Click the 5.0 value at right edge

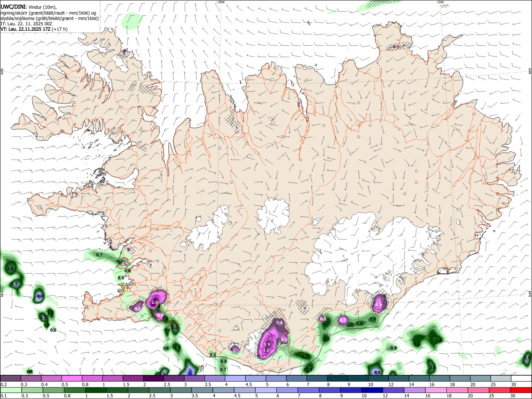click(527, 357)
